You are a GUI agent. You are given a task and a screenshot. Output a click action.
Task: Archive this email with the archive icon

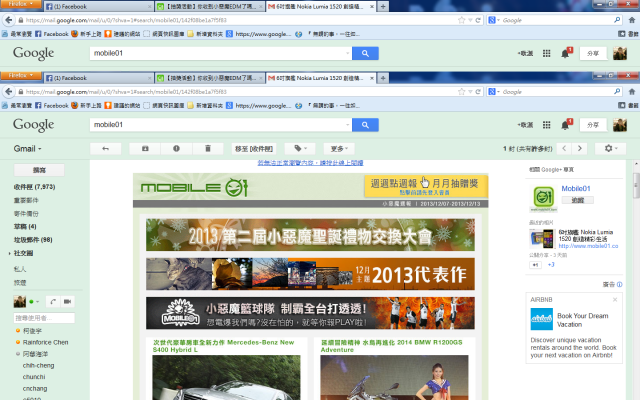[x=145, y=149]
